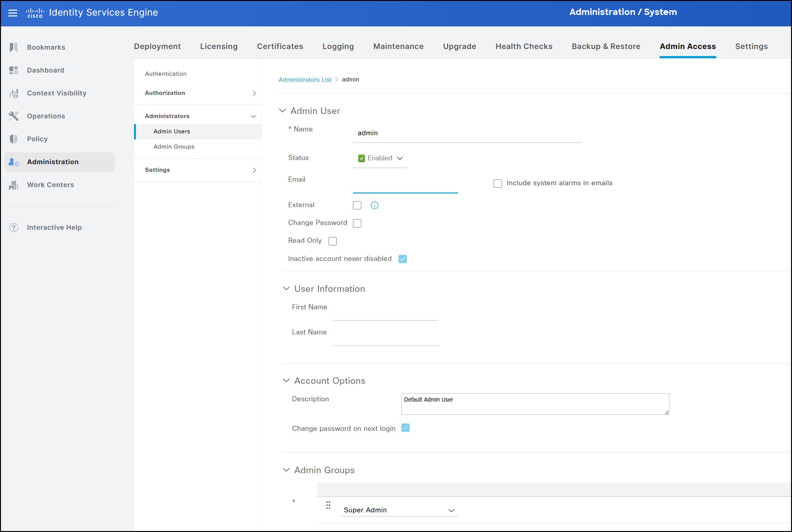Check the Change Password checkbox
Viewport: 792px width, 532px height.
357,223
